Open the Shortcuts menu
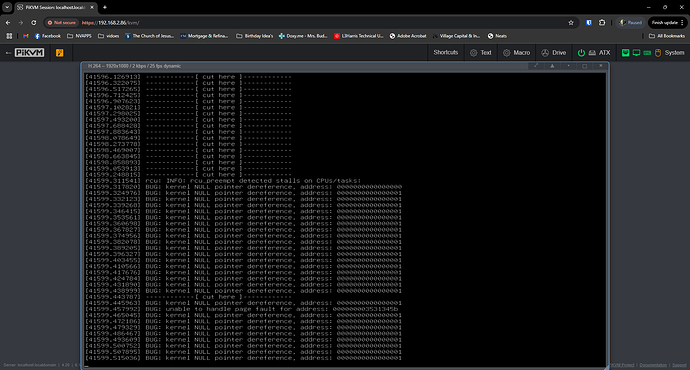This screenshot has width=690, height=370. (446, 52)
